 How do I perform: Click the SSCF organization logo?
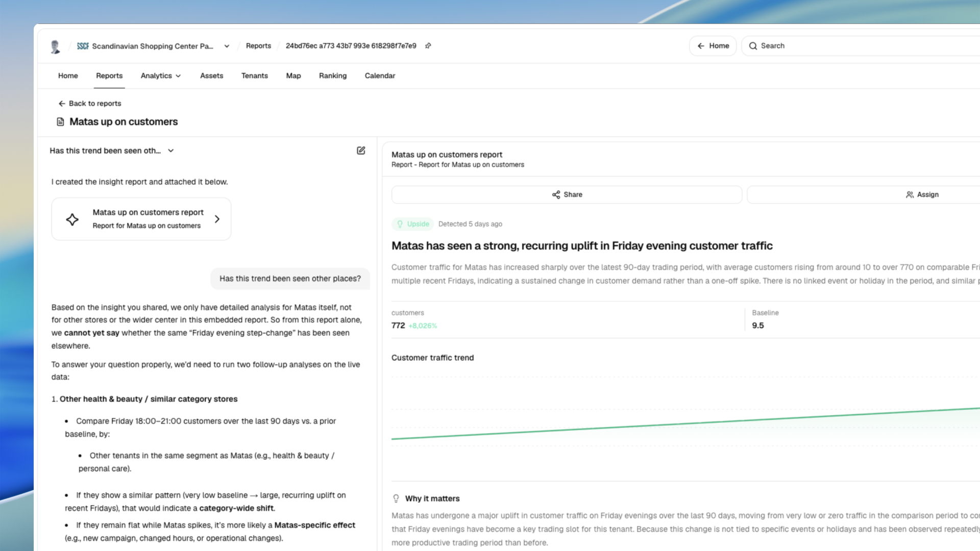tap(83, 46)
